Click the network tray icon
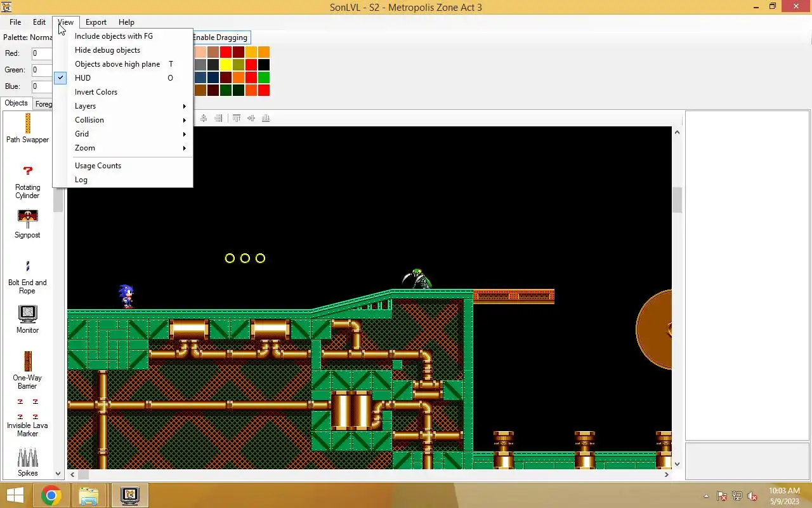The width and height of the screenshot is (812, 508). pos(737,496)
